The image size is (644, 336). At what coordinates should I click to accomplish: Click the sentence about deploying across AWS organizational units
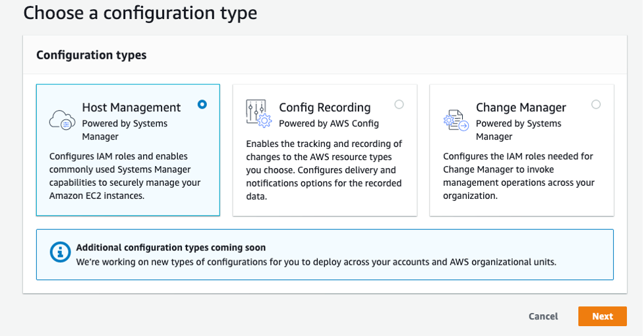[x=316, y=262]
